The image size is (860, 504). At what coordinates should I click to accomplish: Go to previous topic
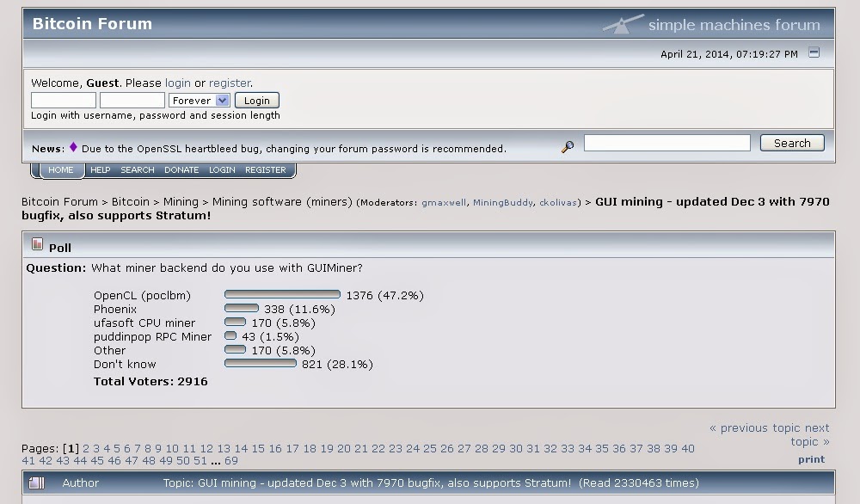(755, 427)
